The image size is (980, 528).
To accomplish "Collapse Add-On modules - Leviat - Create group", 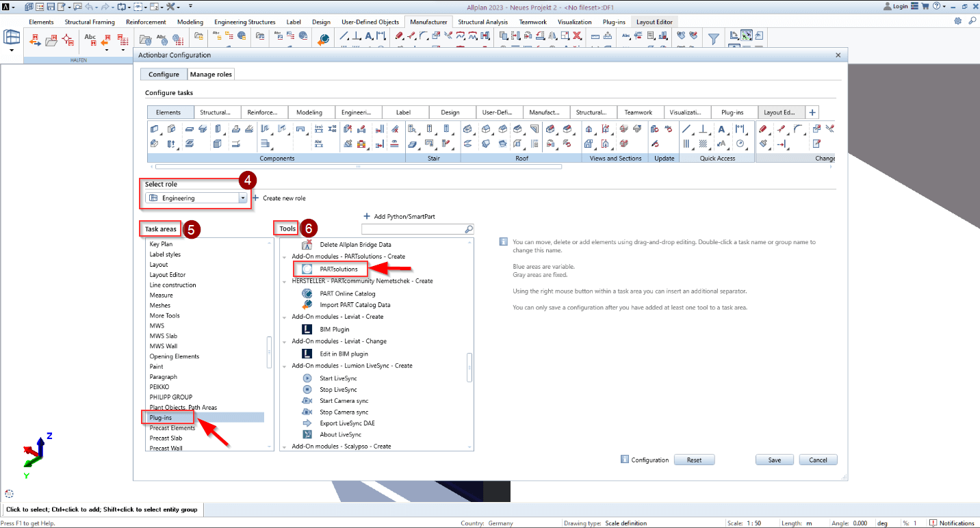I will coord(285,317).
